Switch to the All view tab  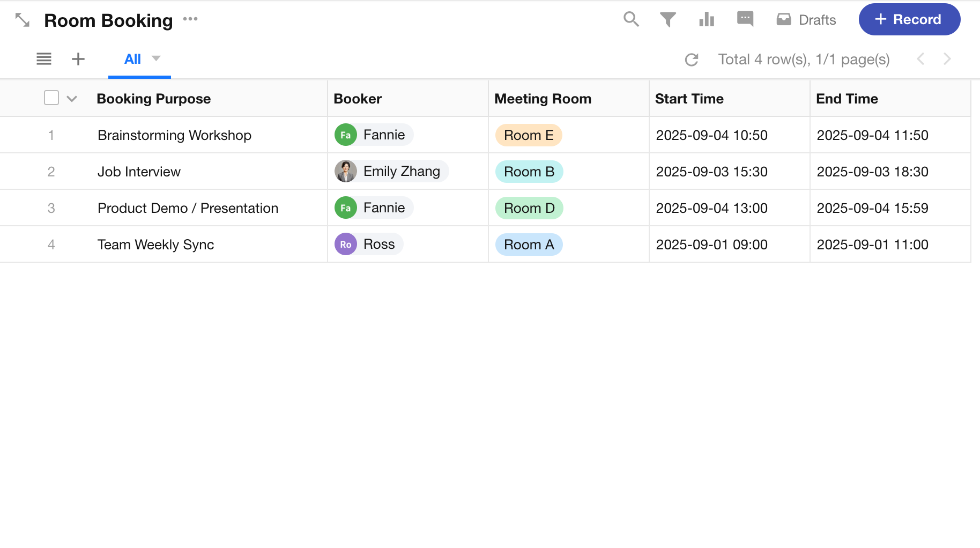click(132, 59)
